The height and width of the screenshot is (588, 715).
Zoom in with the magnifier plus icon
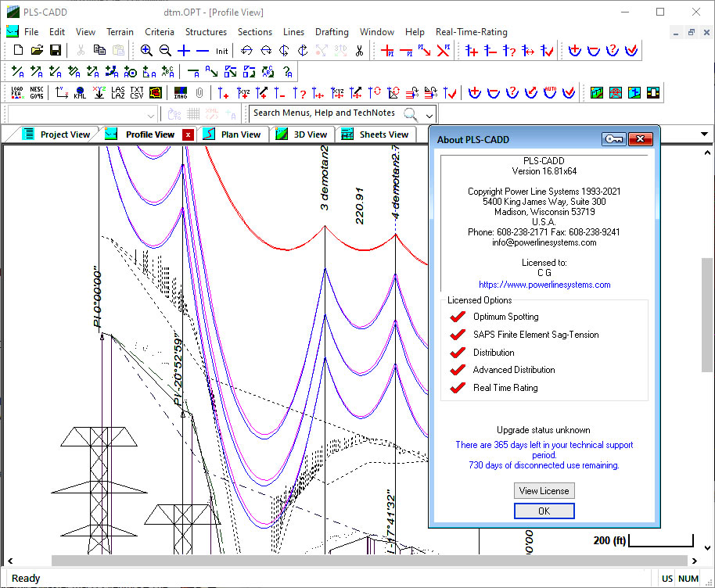point(146,50)
